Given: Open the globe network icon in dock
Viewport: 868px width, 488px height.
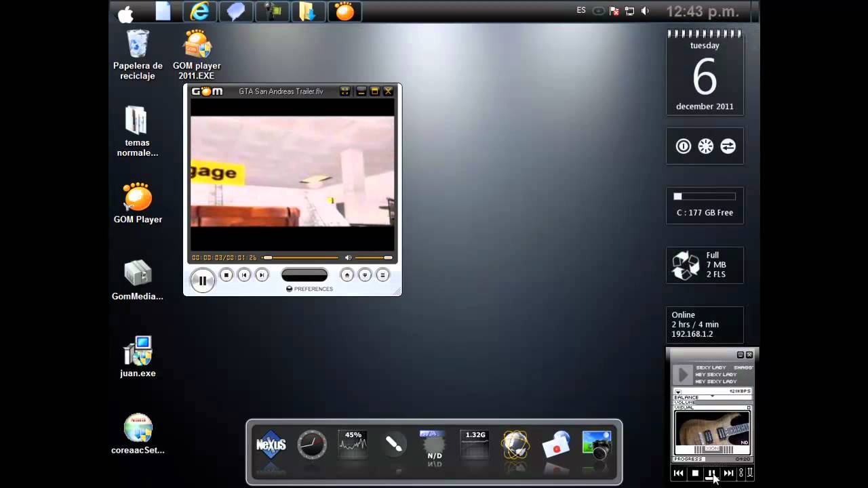Looking at the screenshot, I should 515,445.
